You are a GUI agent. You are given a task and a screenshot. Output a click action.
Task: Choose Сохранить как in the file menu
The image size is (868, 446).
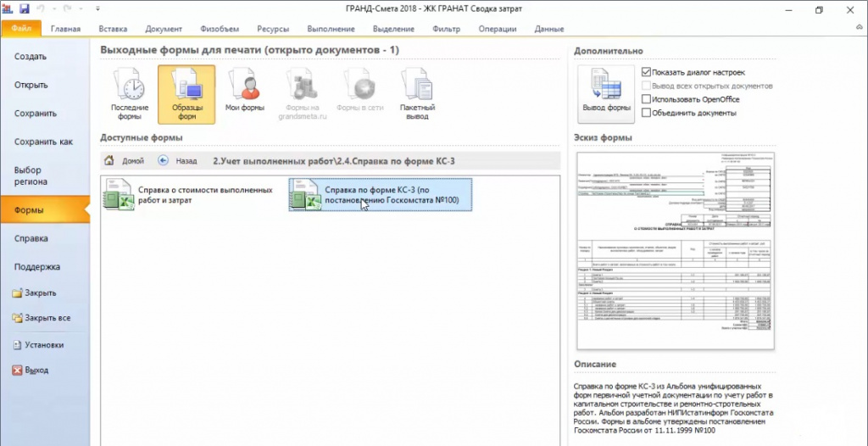coord(45,142)
